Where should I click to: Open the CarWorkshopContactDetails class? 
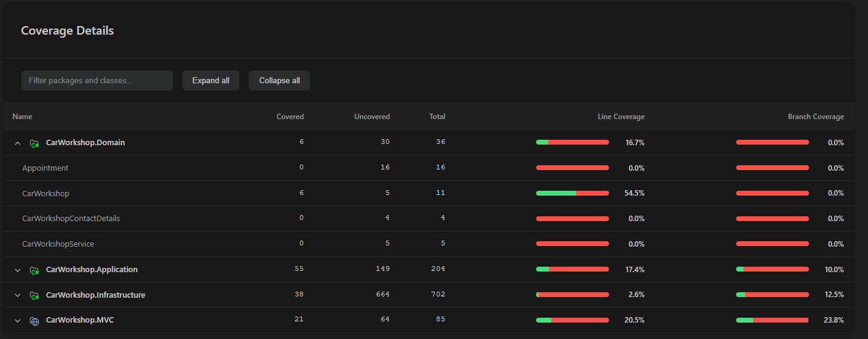pos(71,219)
